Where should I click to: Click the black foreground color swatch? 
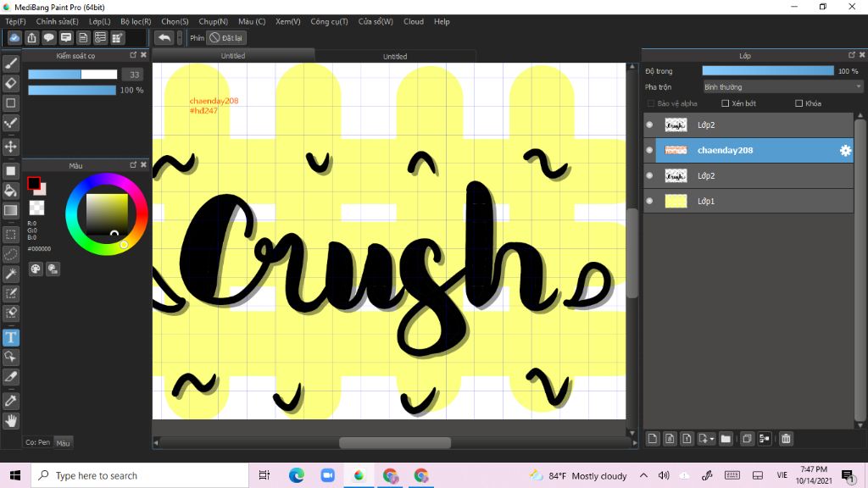click(x=34, y=183)
